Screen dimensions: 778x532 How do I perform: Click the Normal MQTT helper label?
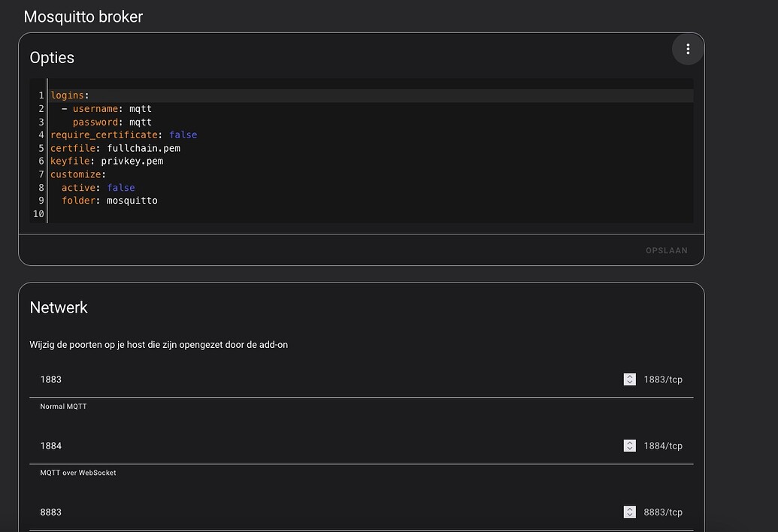click(63, 406)
